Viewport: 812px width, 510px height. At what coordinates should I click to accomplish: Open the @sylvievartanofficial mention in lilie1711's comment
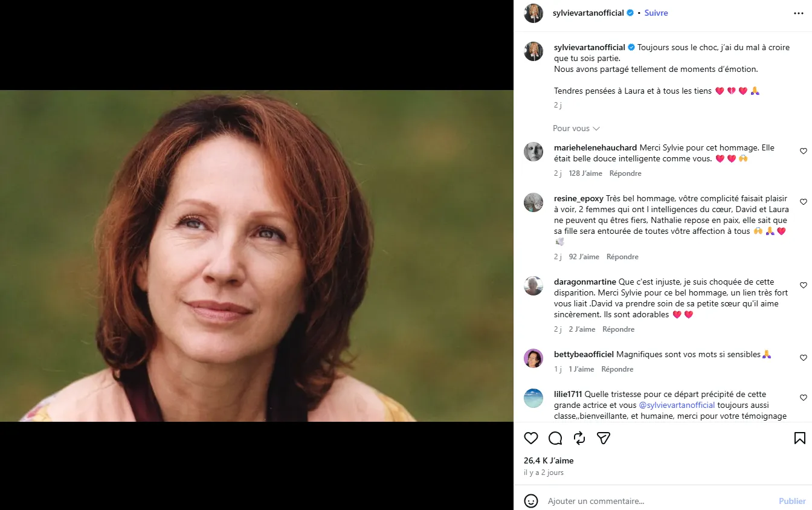point(676,405)
